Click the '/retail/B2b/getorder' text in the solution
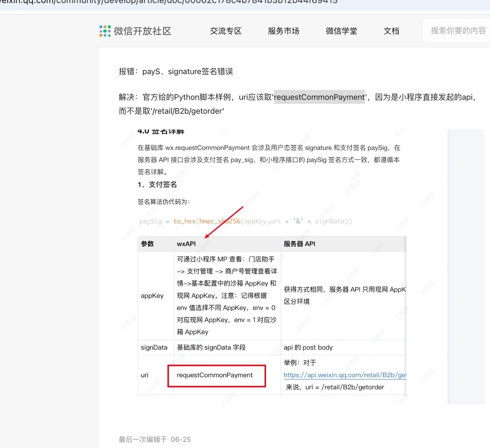The image size is (490, 448). pos(188,111)
